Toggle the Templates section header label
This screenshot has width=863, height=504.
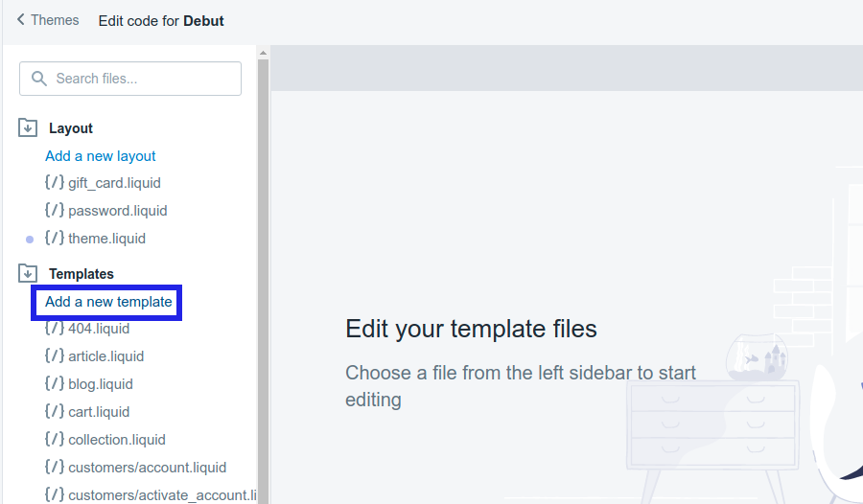pos(82,274)
